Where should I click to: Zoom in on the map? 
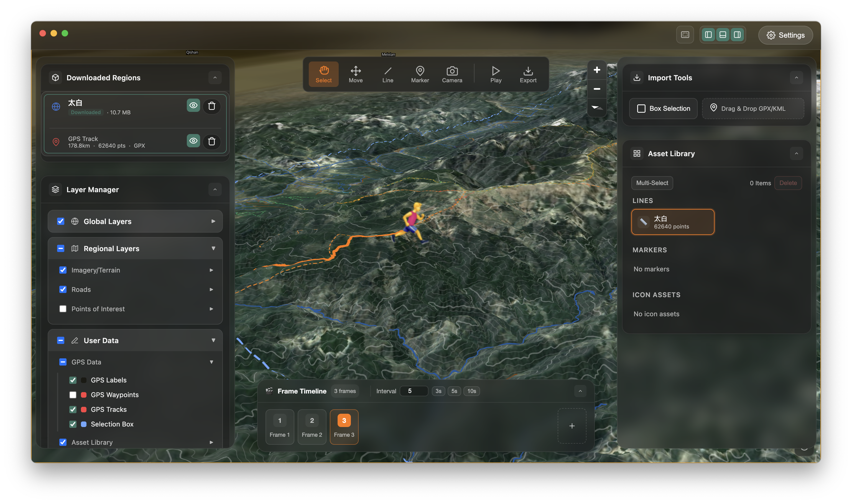pos(597,70)
